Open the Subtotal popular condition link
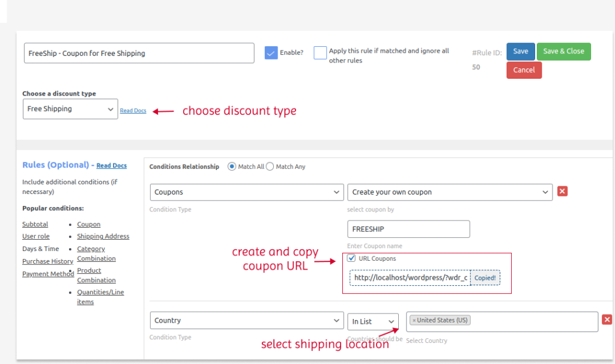This screenshot has height=364, width=615. (35, 223)
